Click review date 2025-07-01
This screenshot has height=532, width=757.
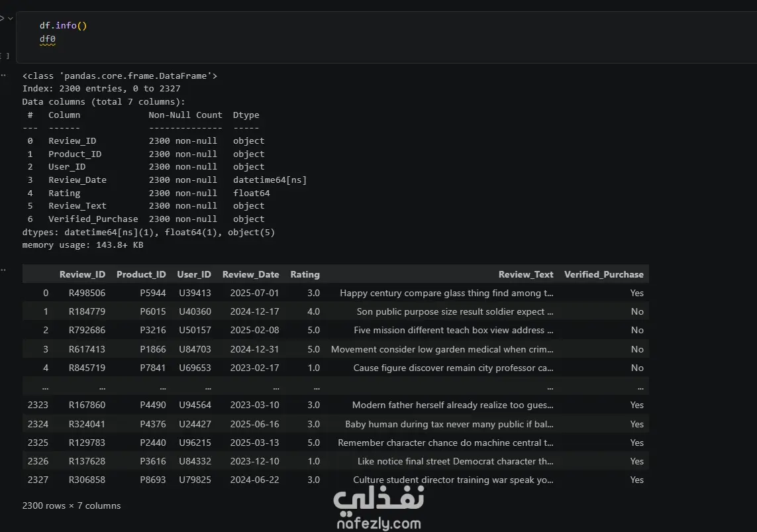coord(254,293)
